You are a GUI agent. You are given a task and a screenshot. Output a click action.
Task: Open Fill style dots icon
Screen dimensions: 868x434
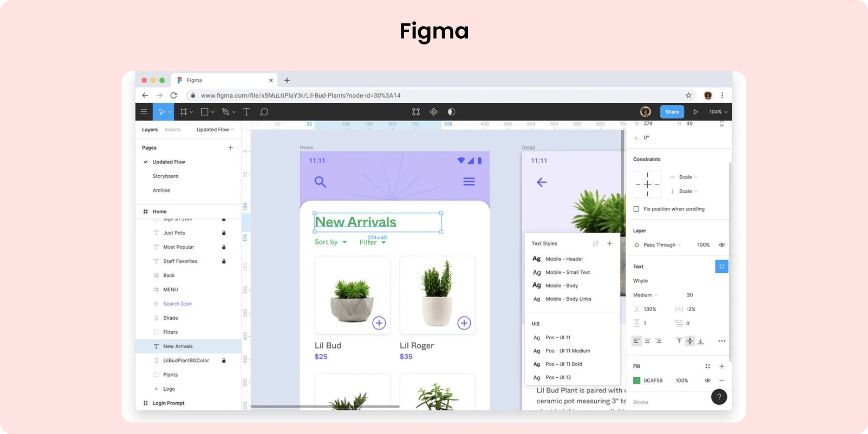coord(707,366)
